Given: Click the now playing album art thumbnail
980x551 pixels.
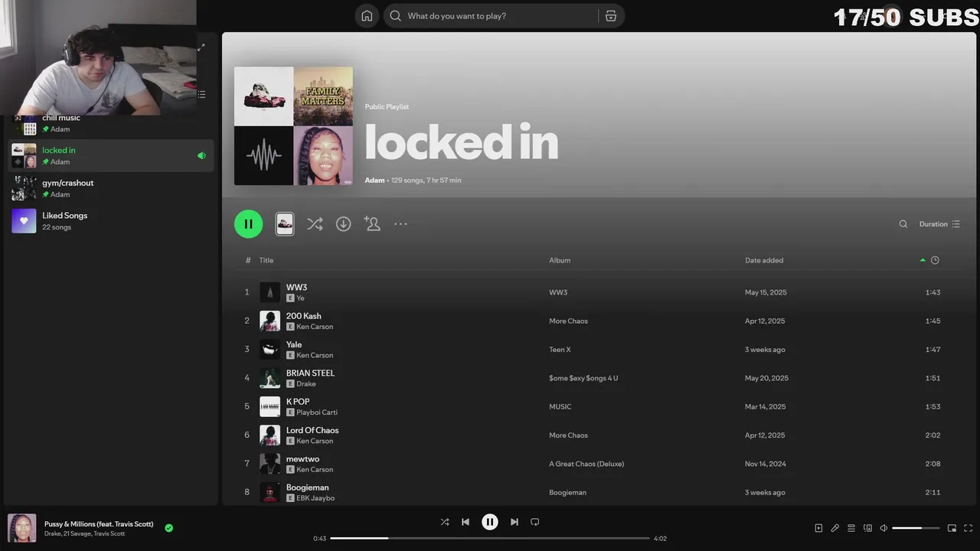Looking at the screenshot, I should [21, 528].
